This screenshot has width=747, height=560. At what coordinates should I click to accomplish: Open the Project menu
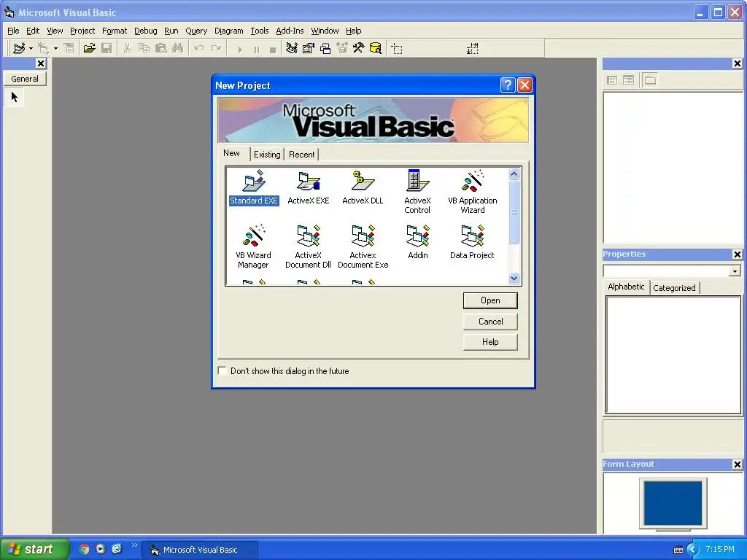tap(82, 31)
